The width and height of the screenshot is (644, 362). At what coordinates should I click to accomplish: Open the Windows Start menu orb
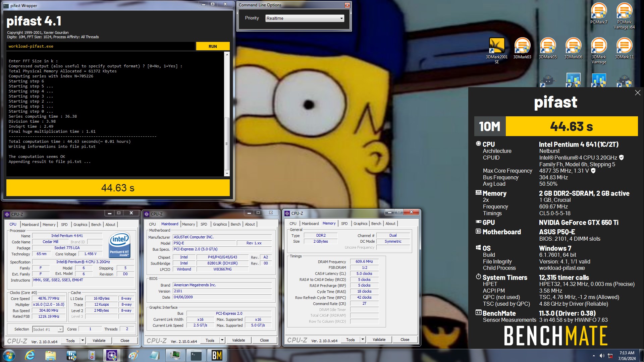point(9,355)
